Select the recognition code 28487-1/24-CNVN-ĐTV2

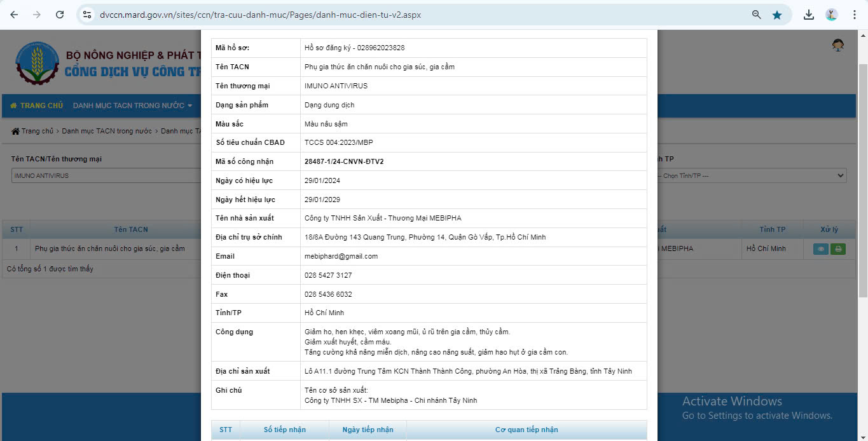click(344, 161)
